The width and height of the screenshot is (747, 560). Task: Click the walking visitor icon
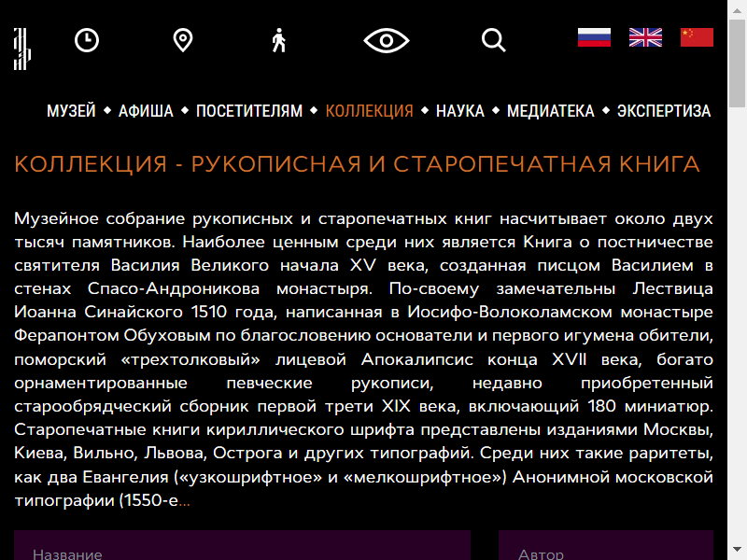(x=279, y=40)
